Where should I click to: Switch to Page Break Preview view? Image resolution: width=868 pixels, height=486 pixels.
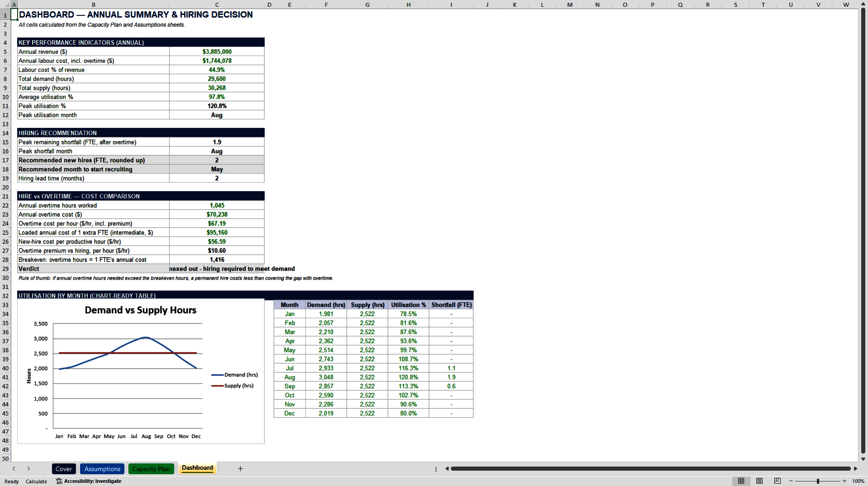coord(778,481)
